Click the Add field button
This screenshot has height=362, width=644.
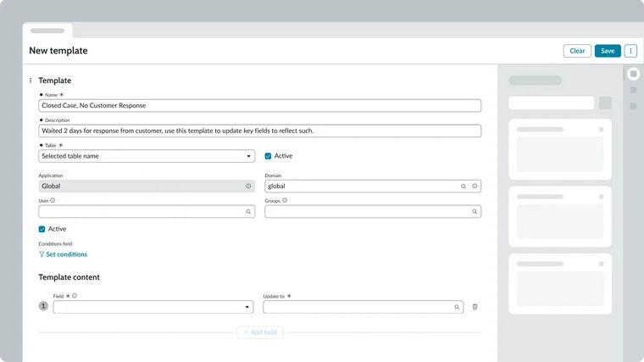260,332
